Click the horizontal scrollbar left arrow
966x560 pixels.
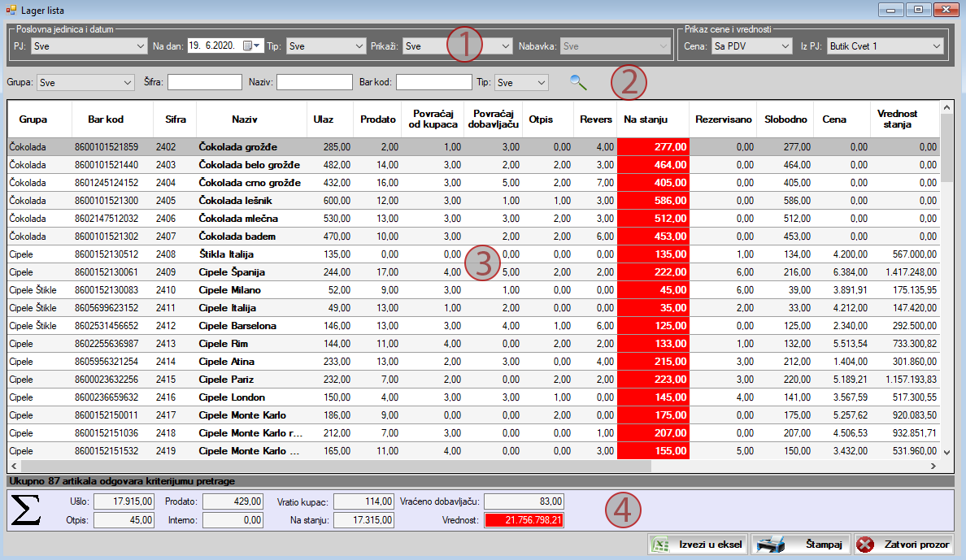[x=14, y=466]
